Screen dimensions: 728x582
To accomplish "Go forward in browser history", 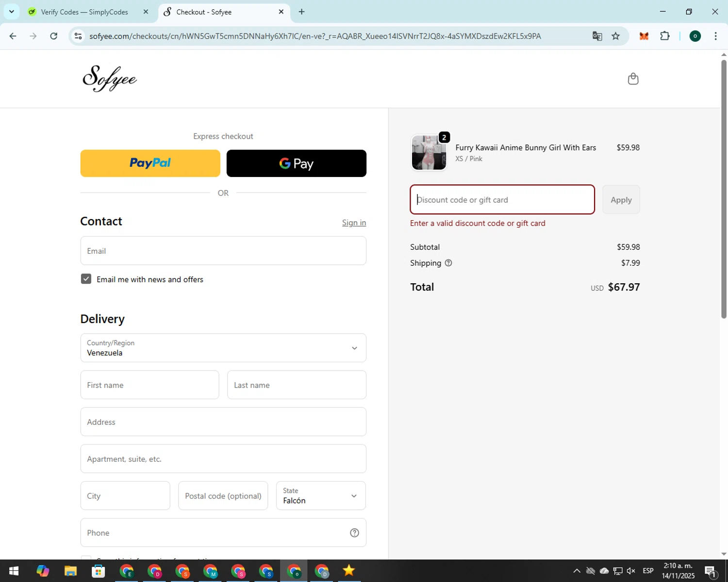I will click(x=33, y=36).
